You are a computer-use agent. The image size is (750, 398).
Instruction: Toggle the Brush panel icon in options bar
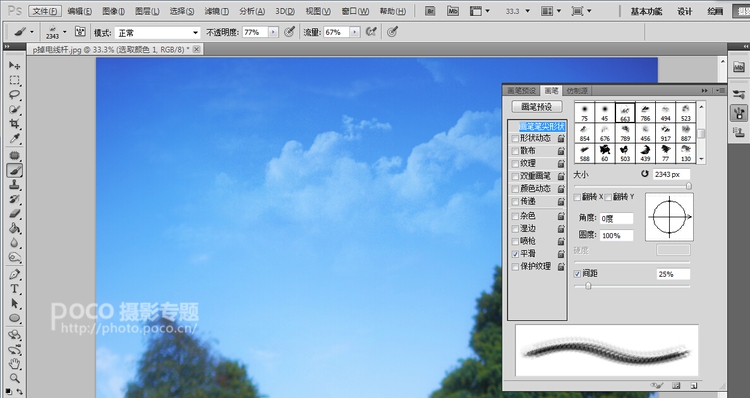pyautogui.click(x=80, y=32)
